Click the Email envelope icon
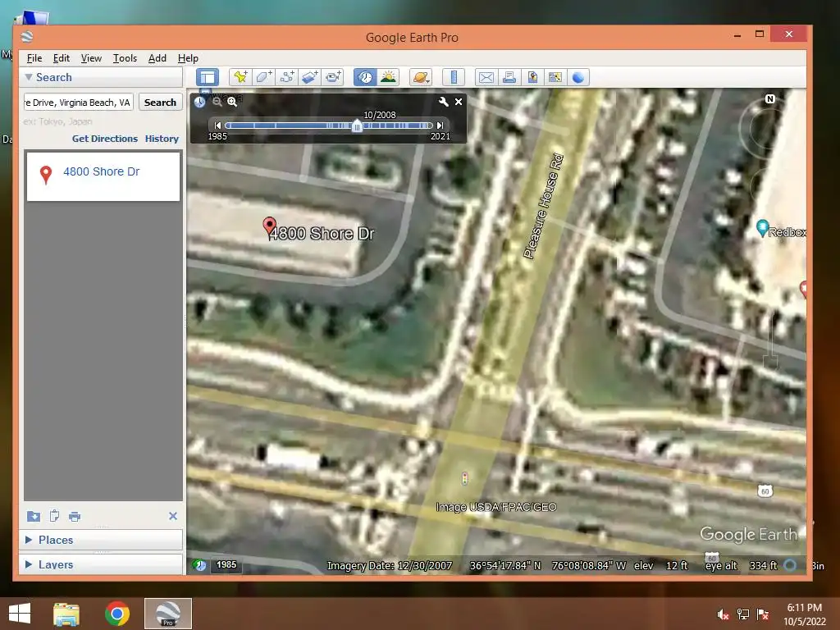840x630 pixels. click(486, 77)
